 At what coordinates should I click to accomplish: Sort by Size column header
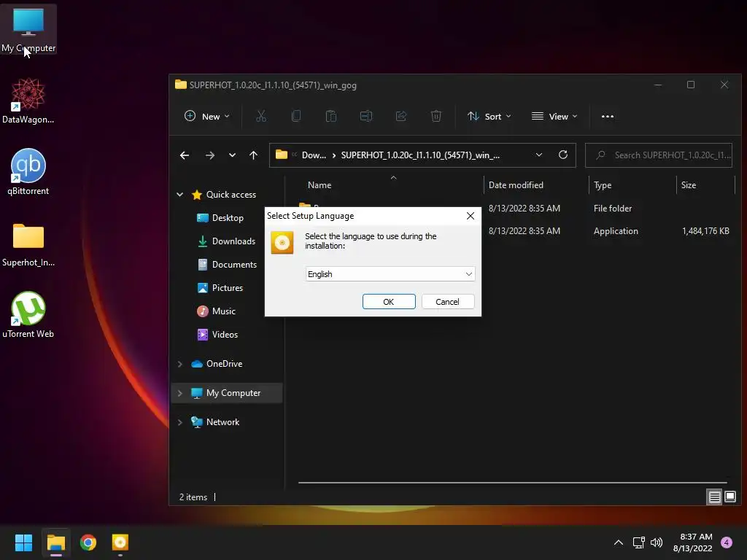[689, 185]
